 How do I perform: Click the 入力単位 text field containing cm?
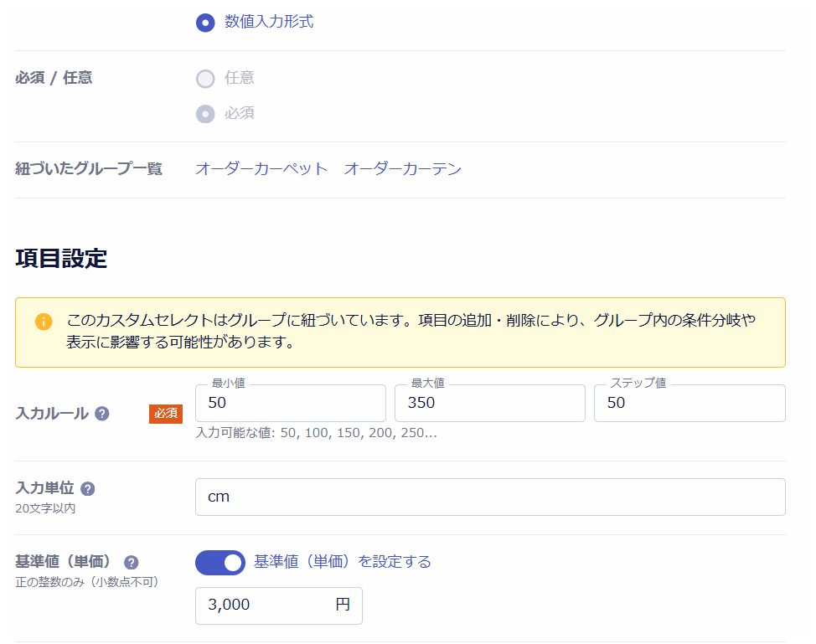pos(489,497)
